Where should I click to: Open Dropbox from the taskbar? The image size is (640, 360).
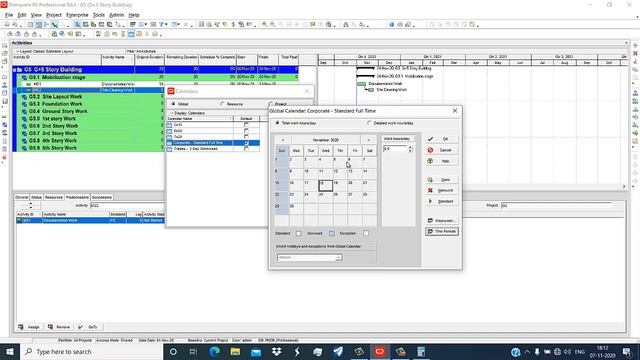(x=276, y=351)
